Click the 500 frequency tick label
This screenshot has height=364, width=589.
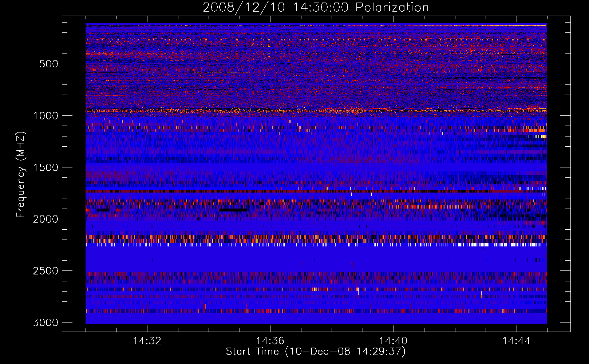[x=48, y=64]
